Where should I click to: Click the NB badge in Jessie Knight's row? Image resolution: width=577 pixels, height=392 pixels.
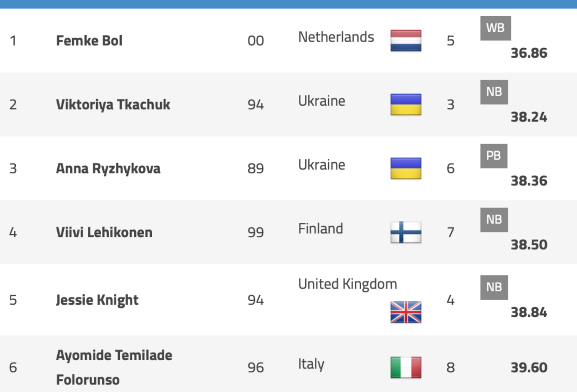(x=494, y=288)
